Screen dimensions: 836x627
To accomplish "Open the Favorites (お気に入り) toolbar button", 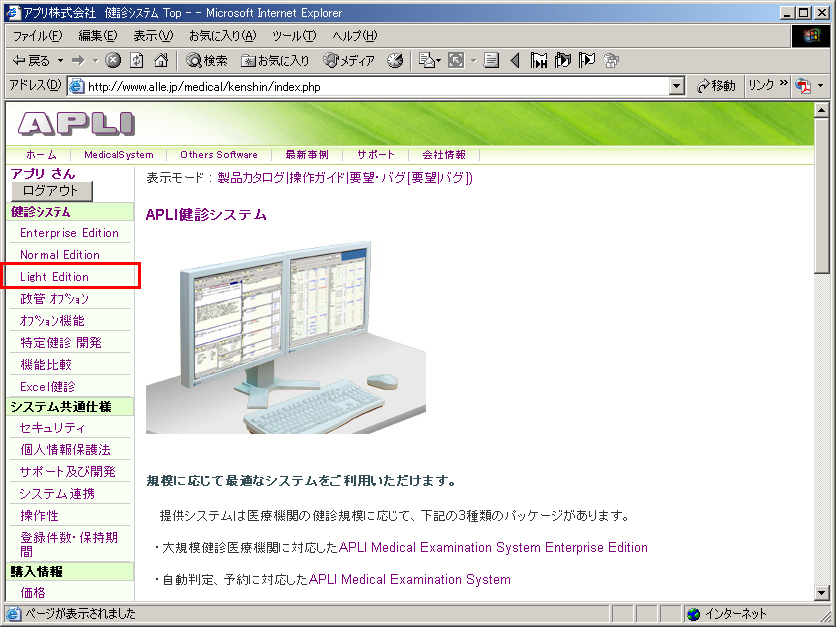I will pos(275,61).
